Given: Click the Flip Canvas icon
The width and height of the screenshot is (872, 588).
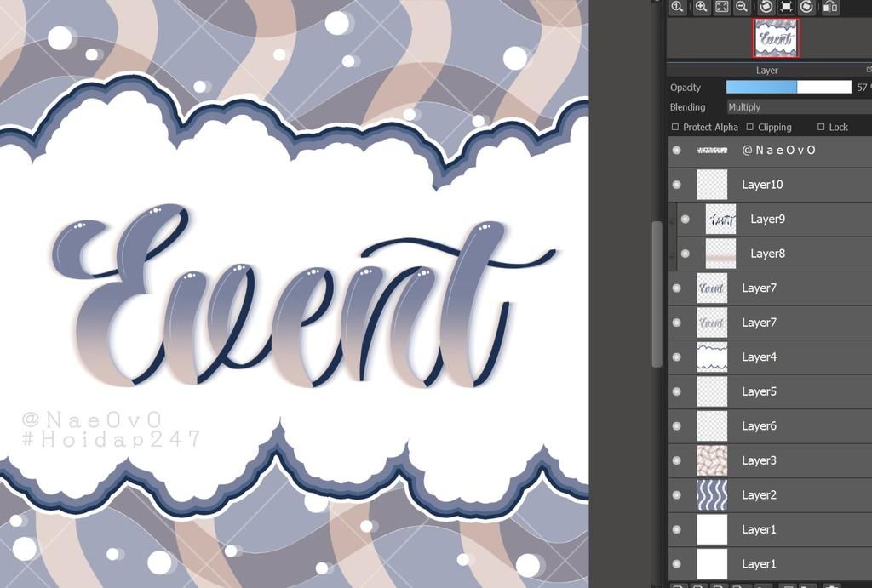Looking at the screenshot, I should (829, 7).
